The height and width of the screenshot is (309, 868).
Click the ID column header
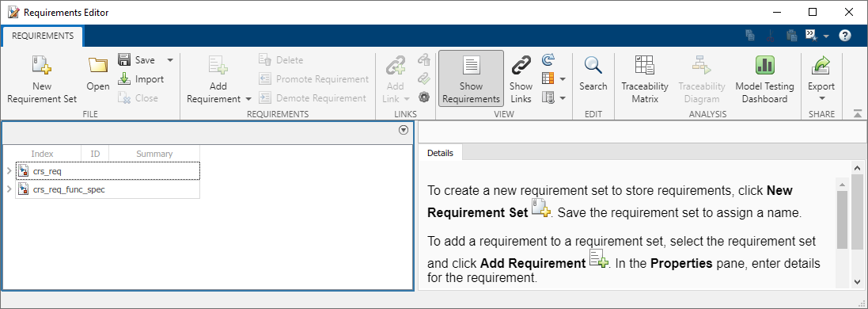pos(95,154)
